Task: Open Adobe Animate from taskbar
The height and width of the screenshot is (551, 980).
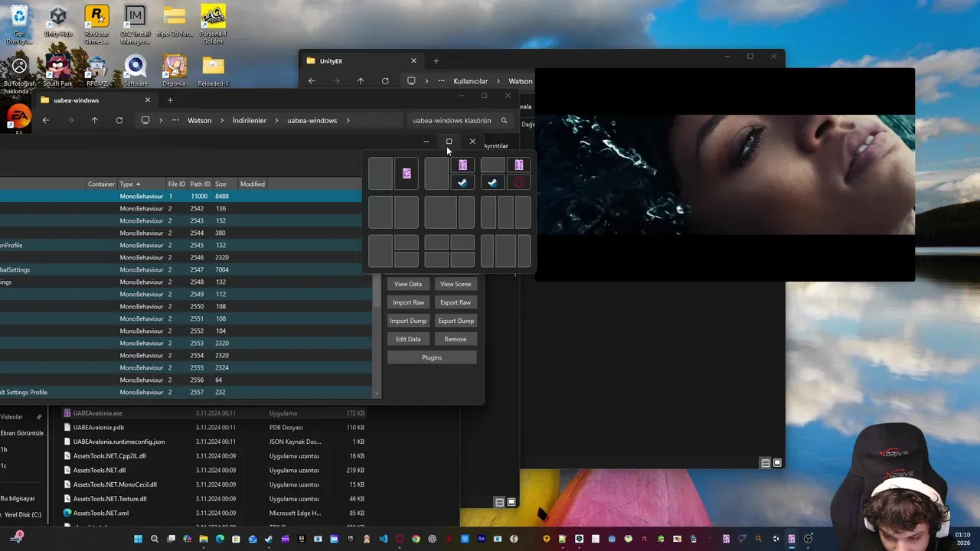Action: 482,539
